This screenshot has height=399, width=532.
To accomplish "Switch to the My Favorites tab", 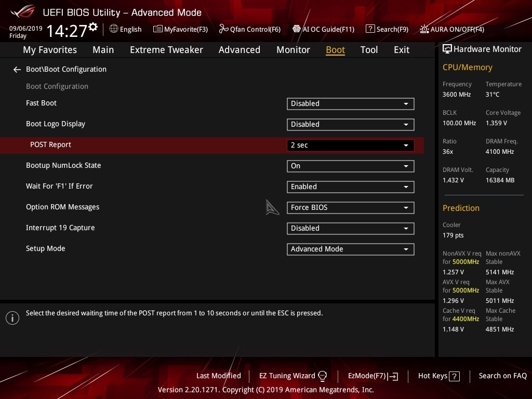I will coord(50,50).
